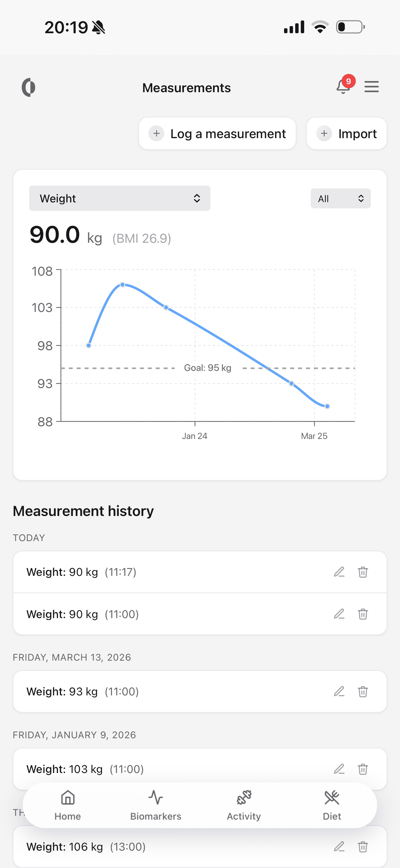Open the Activity tab
Image resolution: width=400 pixels, height=868 pixels.
coord(244,805)
